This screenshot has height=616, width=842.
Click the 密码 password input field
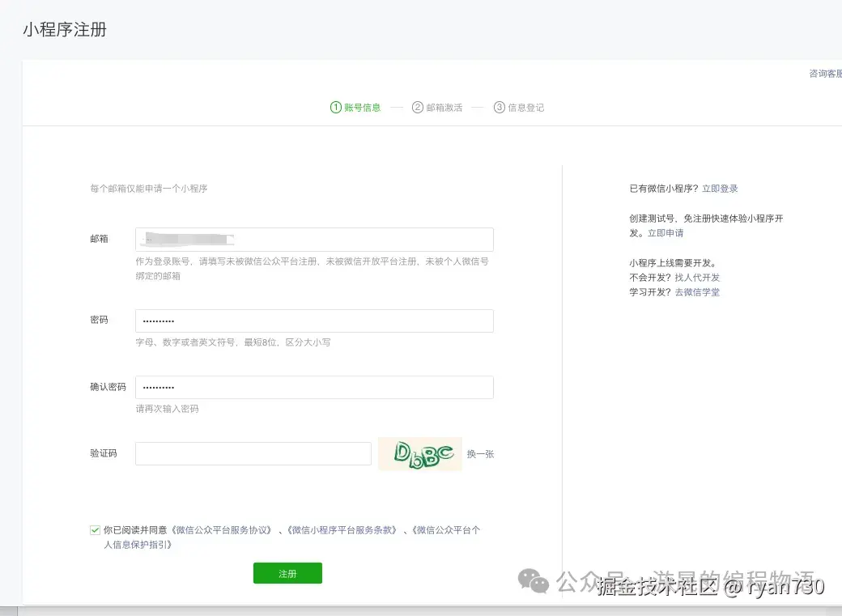[314, 321]
